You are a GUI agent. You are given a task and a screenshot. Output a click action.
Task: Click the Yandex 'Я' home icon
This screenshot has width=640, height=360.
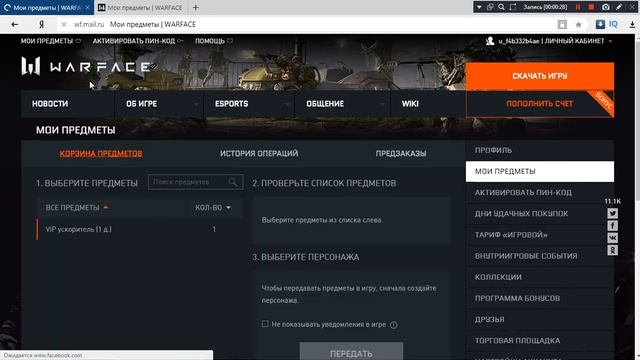coord(41,24)
